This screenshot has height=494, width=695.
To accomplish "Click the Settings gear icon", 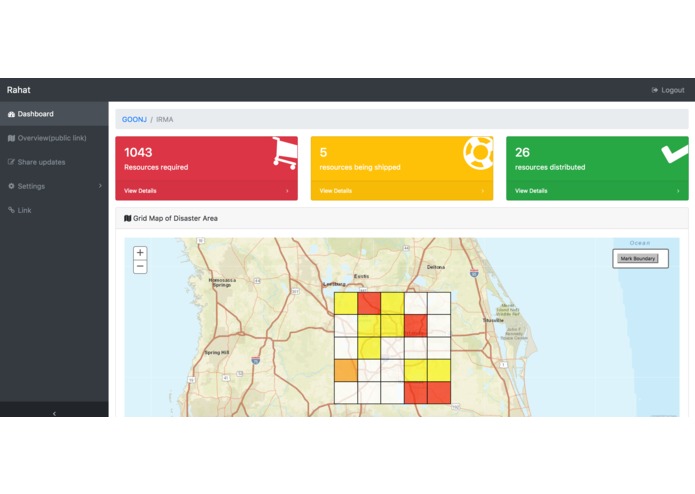I will point(12,186).
